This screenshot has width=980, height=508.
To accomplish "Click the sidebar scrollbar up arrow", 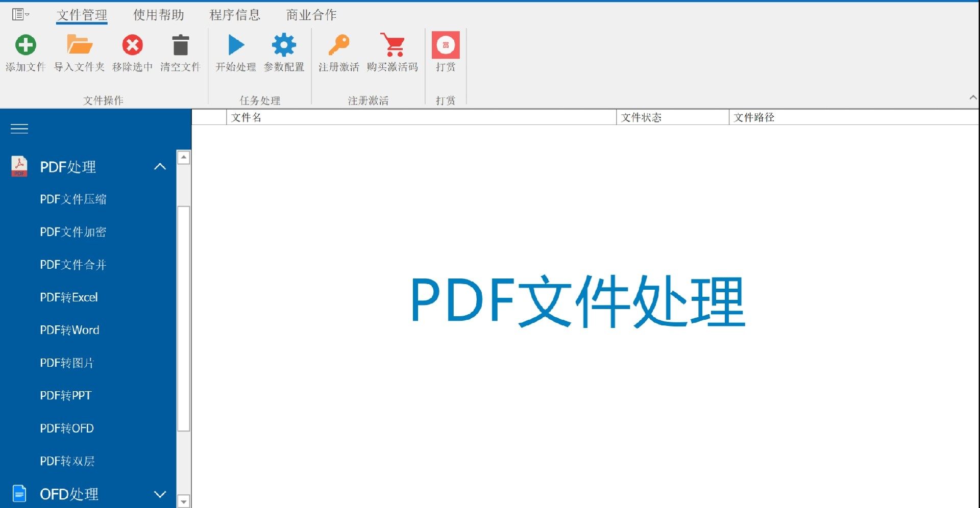I will pos(184,157).
